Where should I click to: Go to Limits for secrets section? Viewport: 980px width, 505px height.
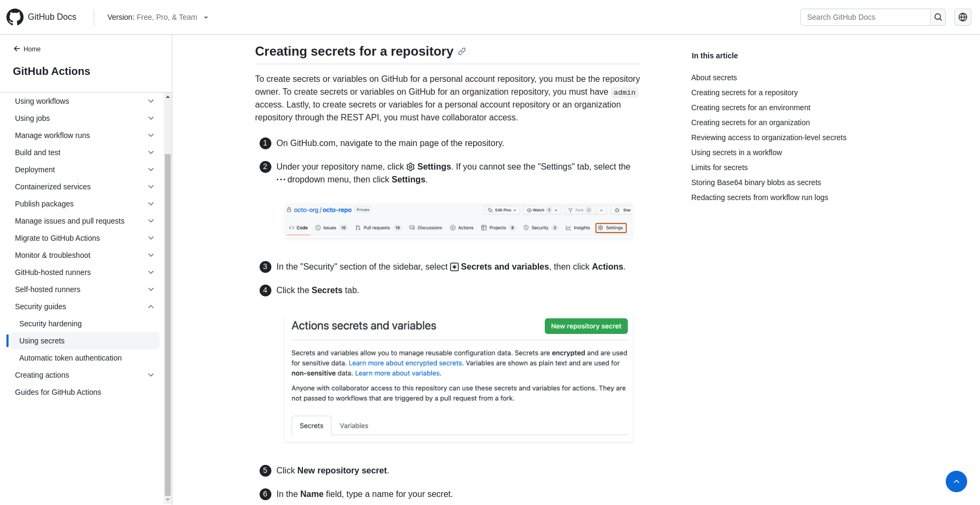[719, 167]
